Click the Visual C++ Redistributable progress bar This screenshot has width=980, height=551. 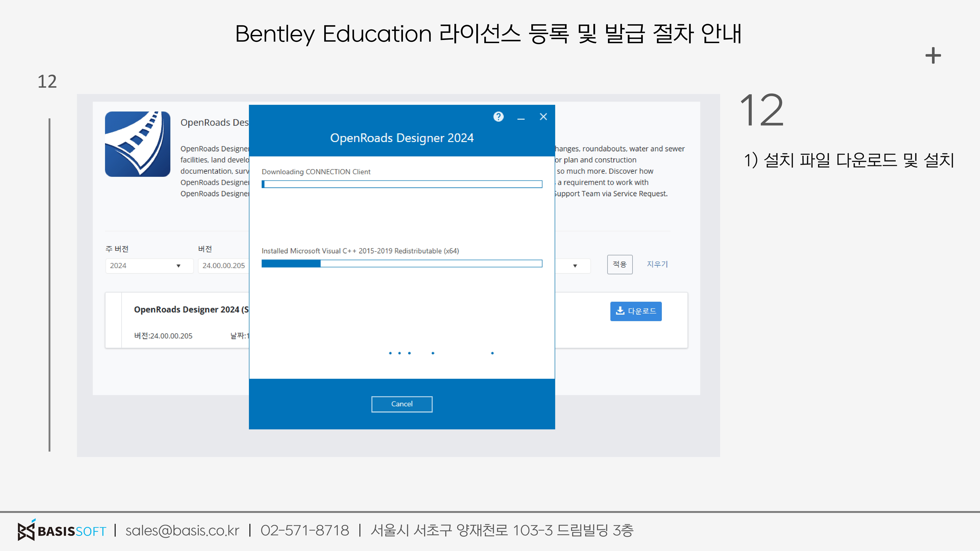[402, 264]
